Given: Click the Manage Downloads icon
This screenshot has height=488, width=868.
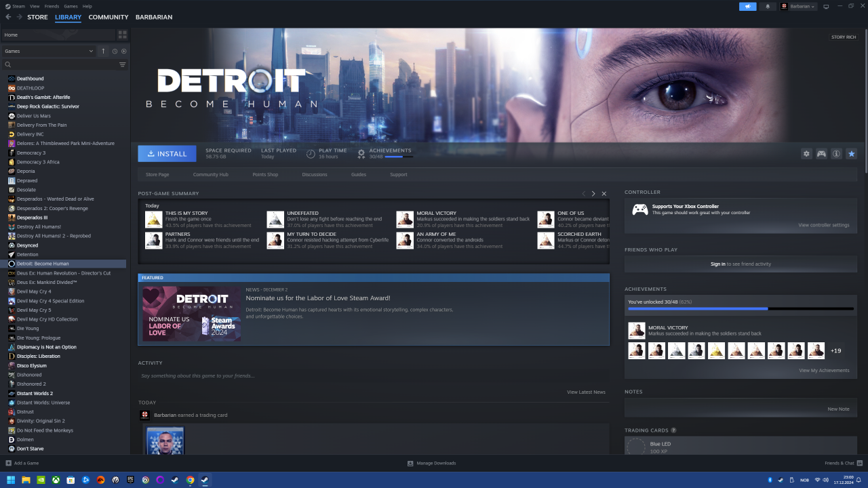Looking at the screenshot, I should (410, 463).
